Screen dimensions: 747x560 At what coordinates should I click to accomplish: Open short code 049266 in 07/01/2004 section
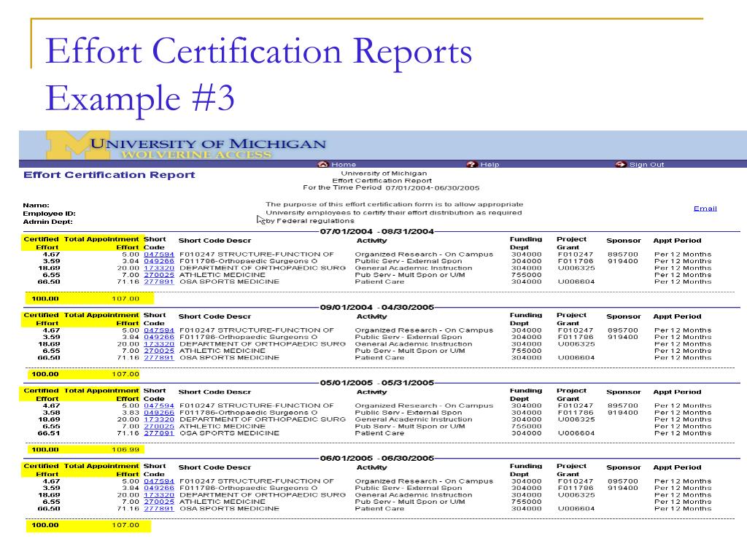click(x=159, y=261)
